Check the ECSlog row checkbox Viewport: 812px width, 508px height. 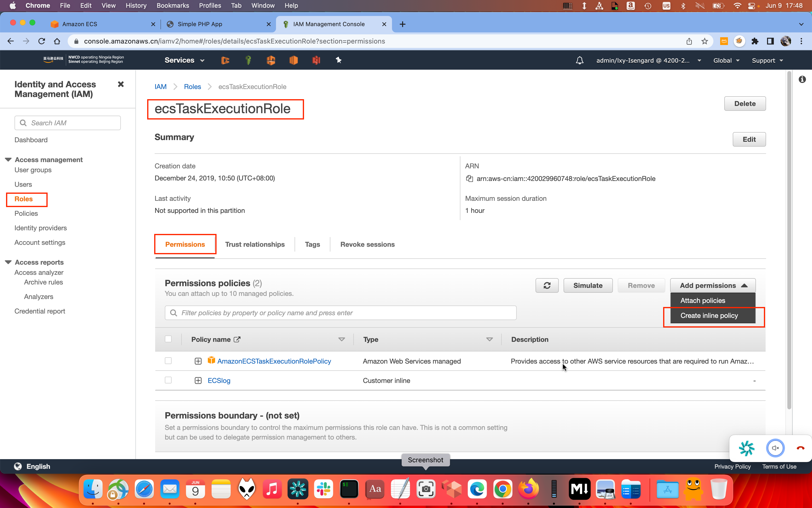point(168,380)
